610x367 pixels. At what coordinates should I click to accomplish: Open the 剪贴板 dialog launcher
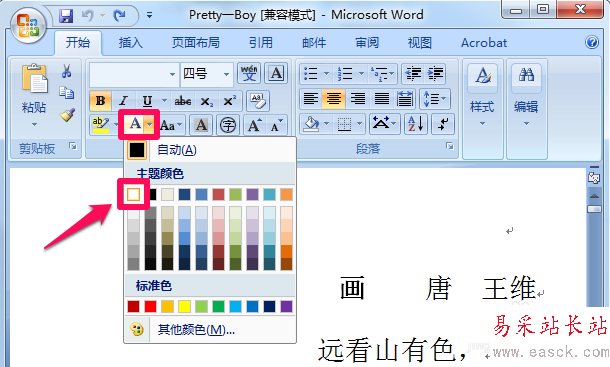73,146
